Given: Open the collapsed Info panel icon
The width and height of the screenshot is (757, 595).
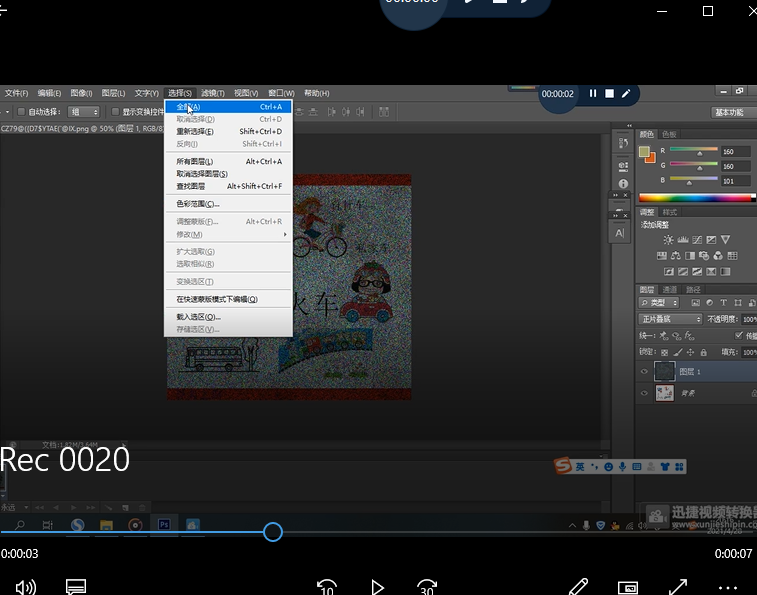Looking at the screenshot, I should 623,184.
